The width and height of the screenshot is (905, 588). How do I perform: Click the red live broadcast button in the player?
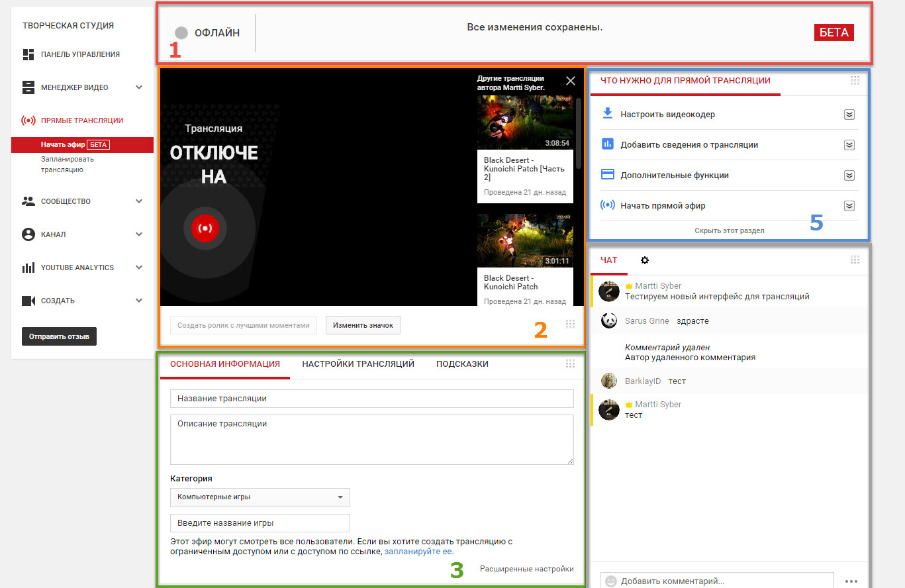pyautogui.click(x=205, y=228)
